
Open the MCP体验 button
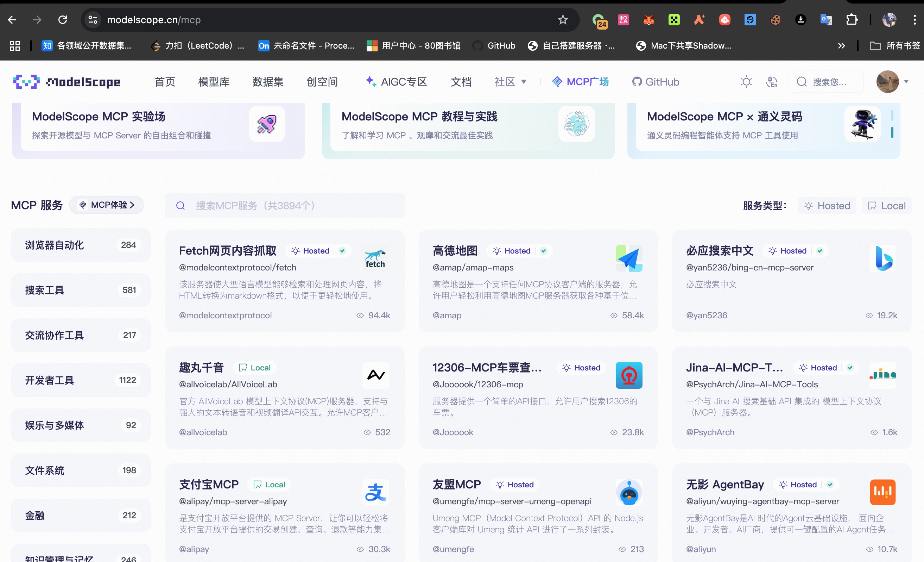click(x=107, y=205)
